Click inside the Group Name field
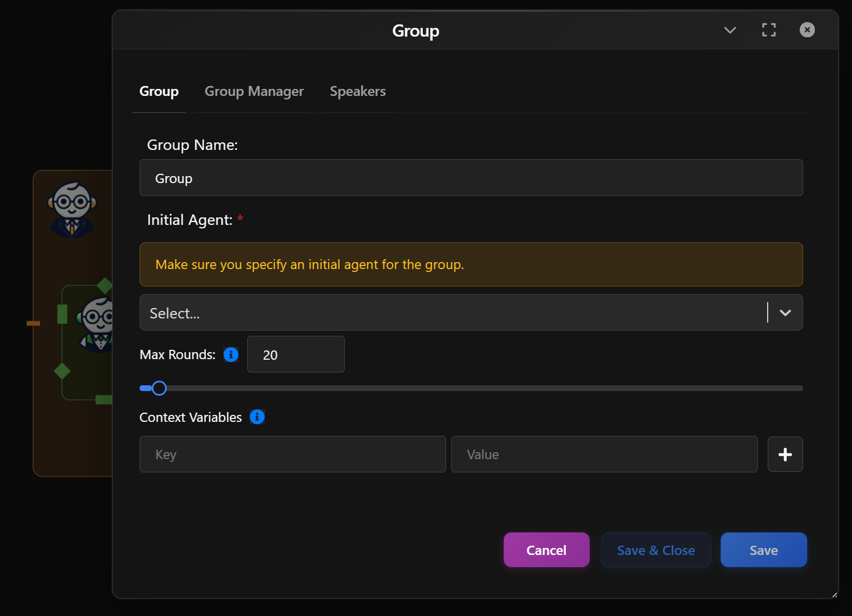This screenshot has width=852, height=616. pyautogui.click(x=470, y=178)
